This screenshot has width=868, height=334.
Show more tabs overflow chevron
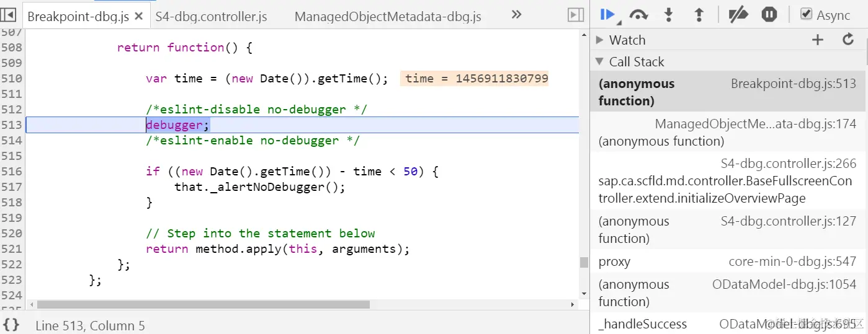[x=516, y=14]
